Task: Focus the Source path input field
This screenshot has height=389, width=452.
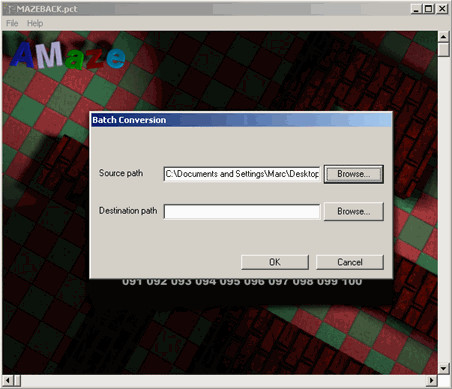Action: (x=242, y=174)
